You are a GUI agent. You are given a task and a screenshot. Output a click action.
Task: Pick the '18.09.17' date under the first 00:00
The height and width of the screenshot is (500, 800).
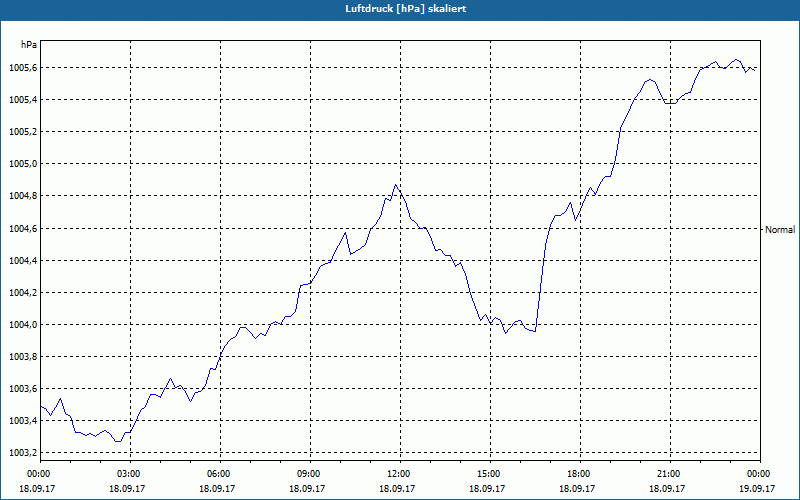click(37, 488)
